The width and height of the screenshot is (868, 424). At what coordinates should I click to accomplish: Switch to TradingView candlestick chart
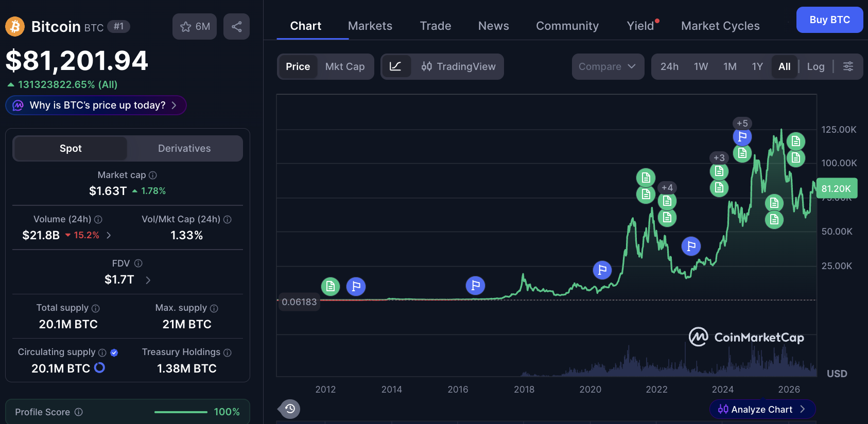coord(458,66)
